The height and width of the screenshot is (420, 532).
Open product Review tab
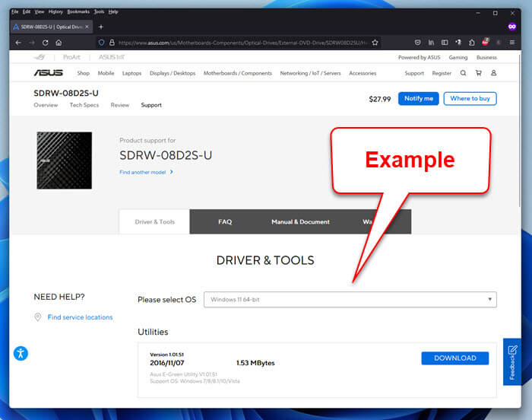pyautogui.click(x=120, y=105)
